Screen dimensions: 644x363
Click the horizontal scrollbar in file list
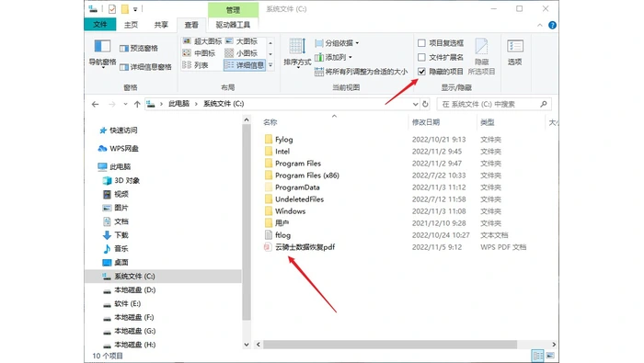390,345
